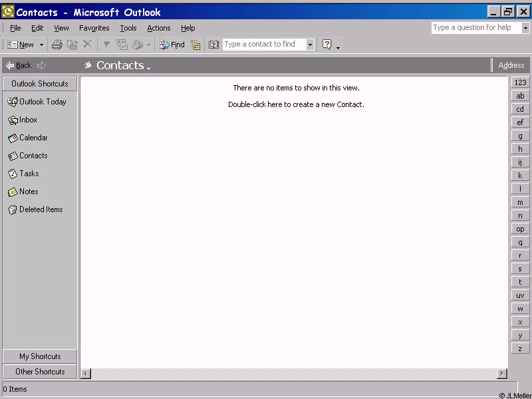Select the 'q' index button
Image resolution: width=532 pixels, height=399 pixels.
tap(520, 242)
